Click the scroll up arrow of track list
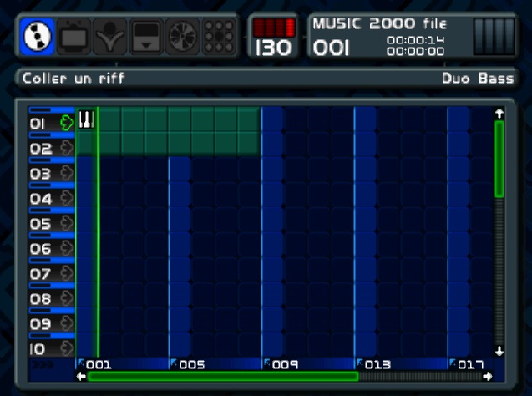532x396 pixels. [499, 114]
